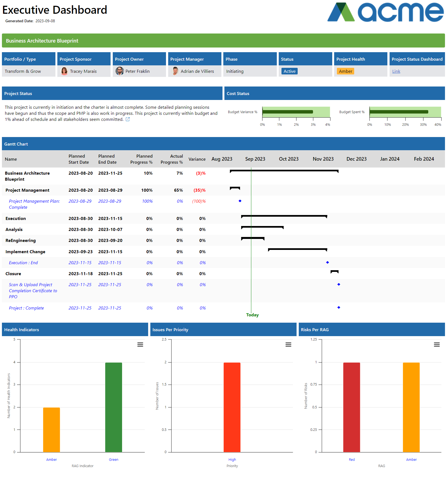Click the external link icon after project status text
The image size is (448, 477).
pyautogui.click(x=128, y=119)
